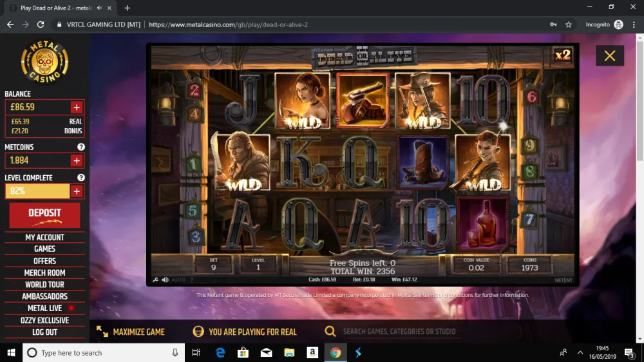Open the WORLD TOUR menu item
This screenshot has width=644, height=362.
(45, 285)
